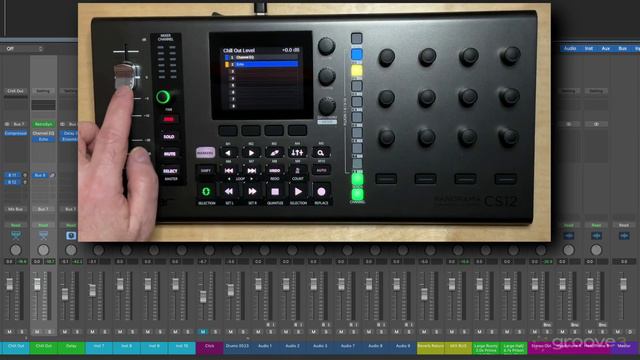
Task: Show Aux channel strips filter
Action: (x=606, y=49)
